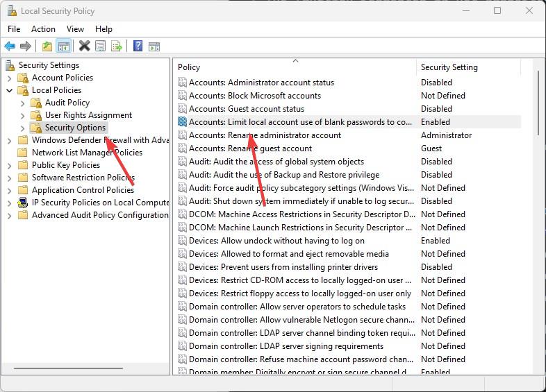Toggle Show/Hide Console Tree icon
The image size is (546, 392).
click(x=64, y=46)
